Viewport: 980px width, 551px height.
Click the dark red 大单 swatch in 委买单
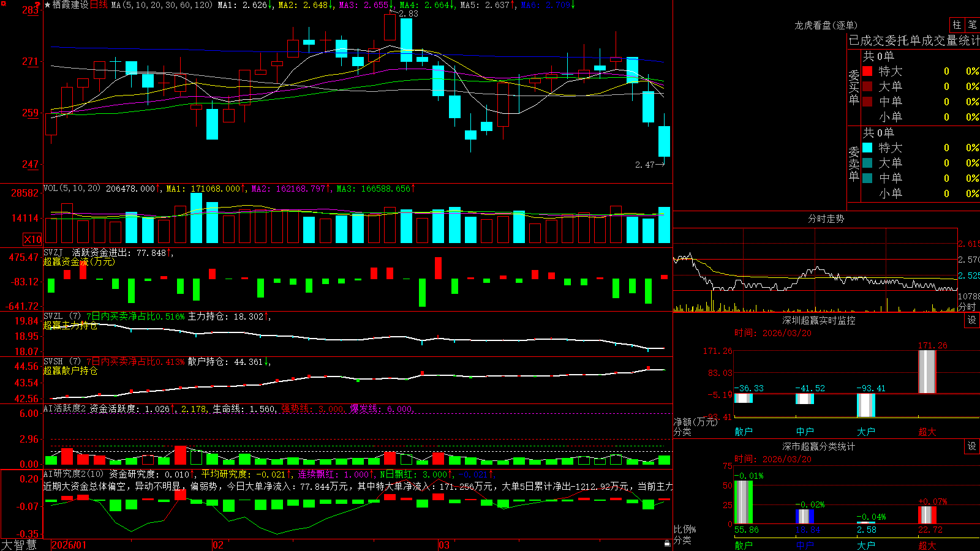867,86
